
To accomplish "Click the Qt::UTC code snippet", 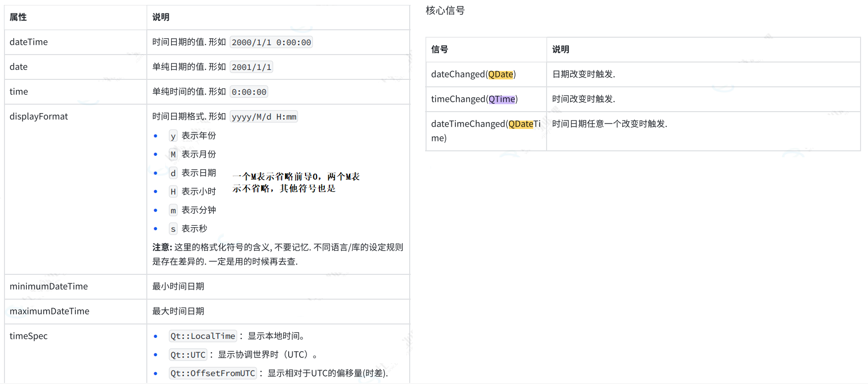I will point(187,355).
